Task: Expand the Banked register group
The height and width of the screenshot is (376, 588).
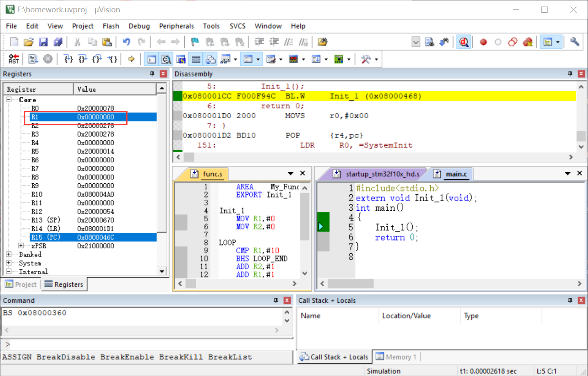Action: tap(9, 254)
